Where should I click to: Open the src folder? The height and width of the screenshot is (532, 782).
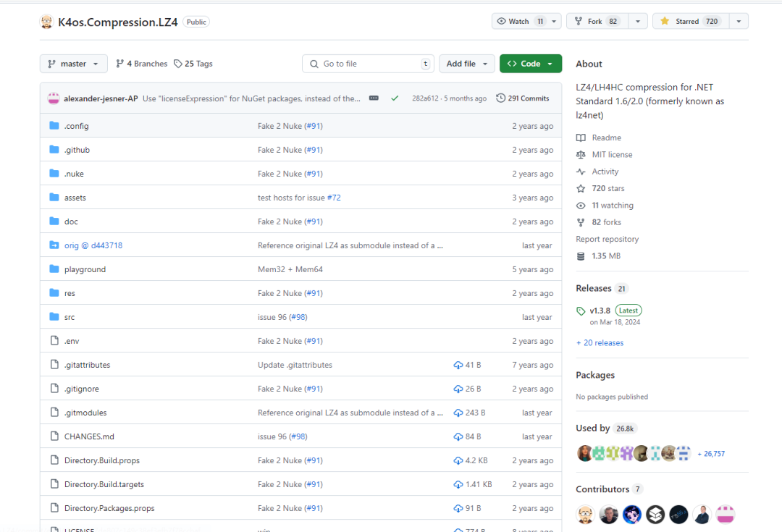pos(70,317)
